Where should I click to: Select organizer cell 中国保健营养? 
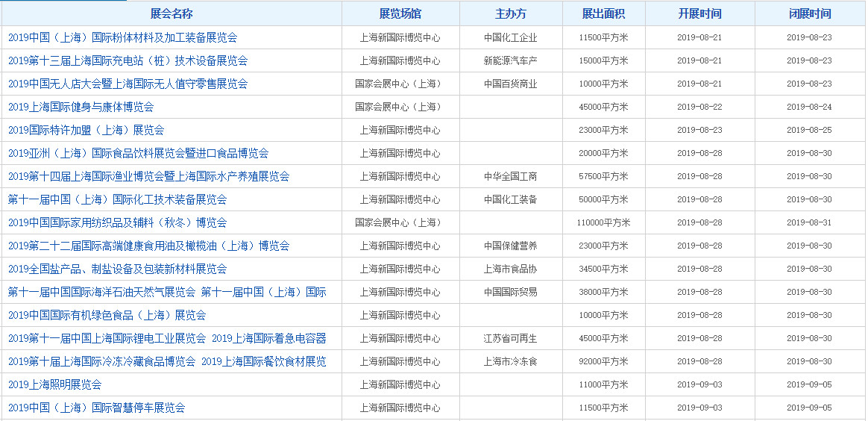(x=510, y=246)
